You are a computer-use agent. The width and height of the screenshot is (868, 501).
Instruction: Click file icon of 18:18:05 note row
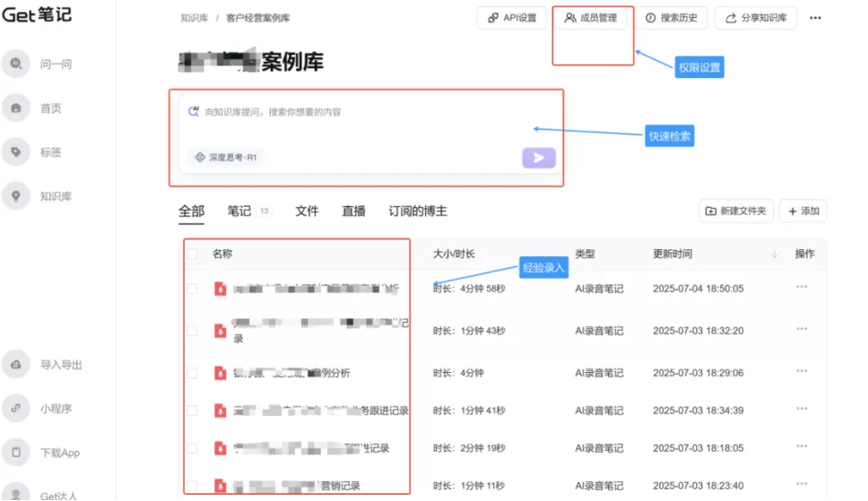[220, 448]
